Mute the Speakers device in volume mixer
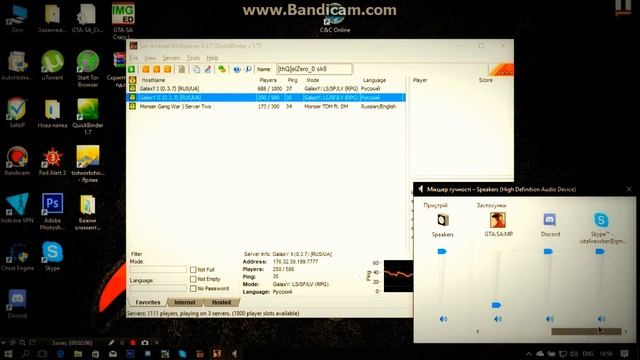Image resolution: width=640 pixels, height=360 pixels. click(443, 319)
